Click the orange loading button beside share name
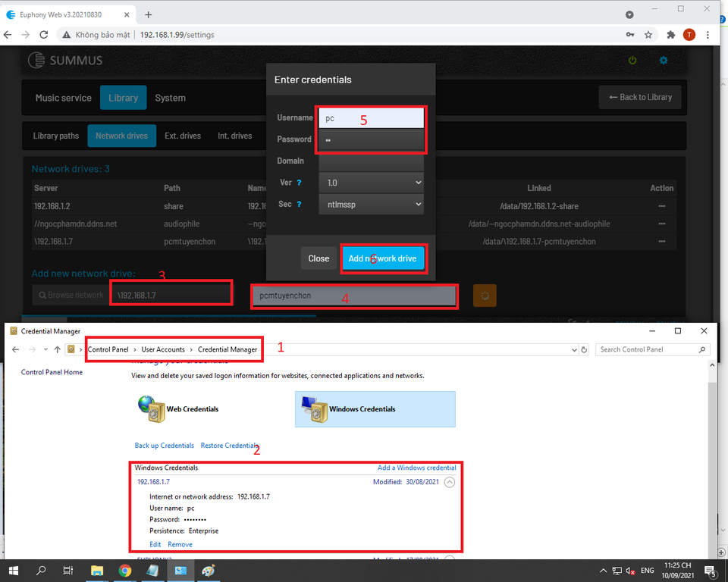The height and width of the screenshot is (582, 728). pos(485,296)
